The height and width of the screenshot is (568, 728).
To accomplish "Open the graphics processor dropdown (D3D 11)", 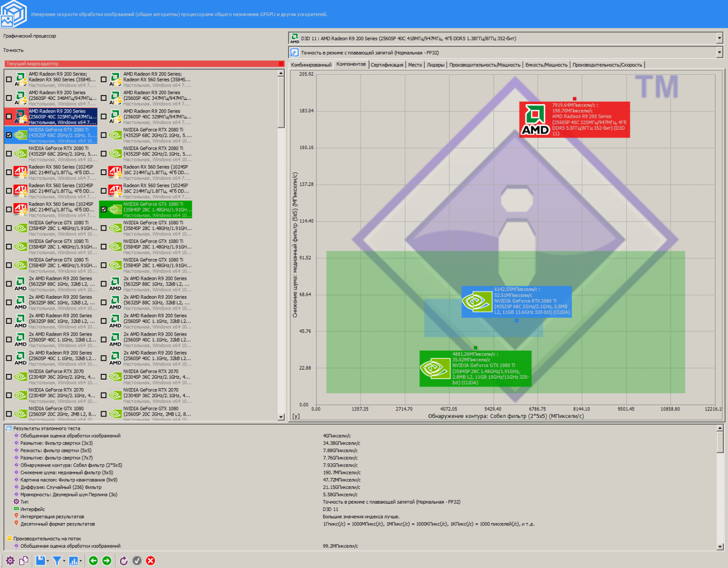I will click(719, 38).
